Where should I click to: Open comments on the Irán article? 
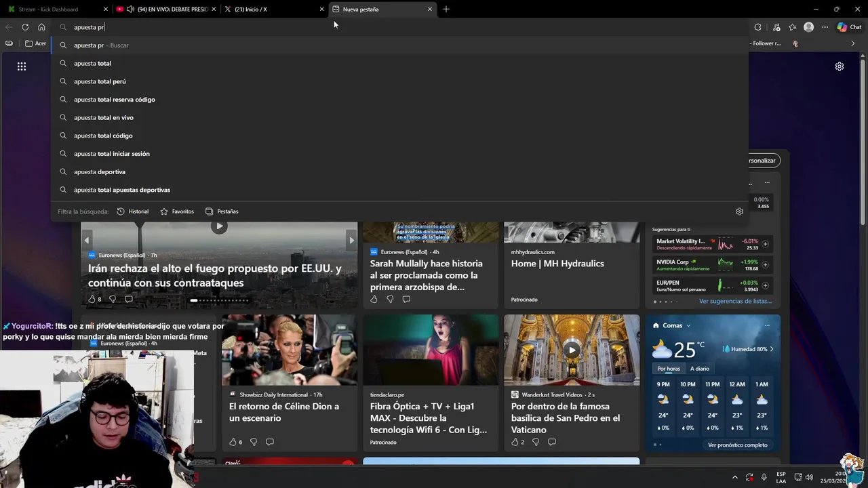[129, 299]
